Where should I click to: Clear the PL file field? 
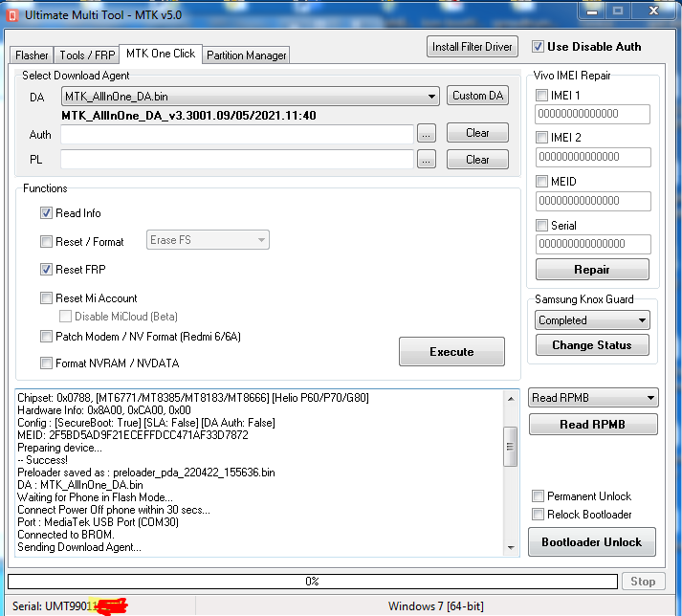tap(477, 159)
